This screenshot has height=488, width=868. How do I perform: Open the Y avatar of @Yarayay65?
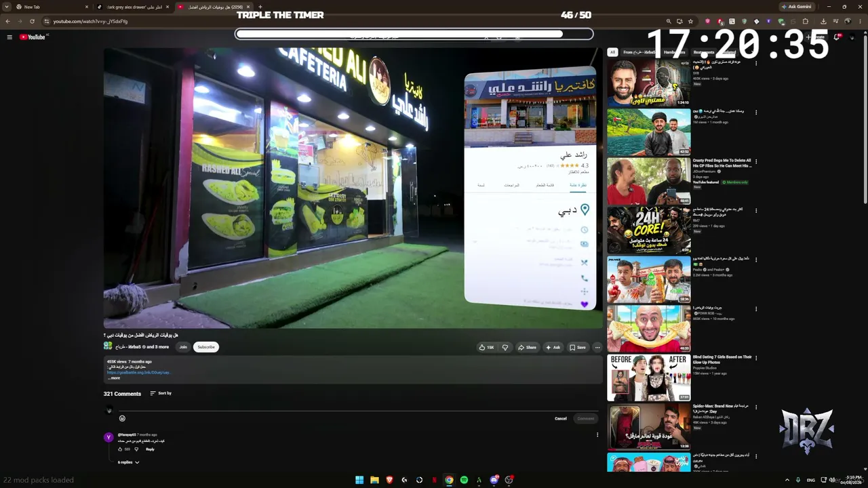pyautogui.click(x=108, y=437)
